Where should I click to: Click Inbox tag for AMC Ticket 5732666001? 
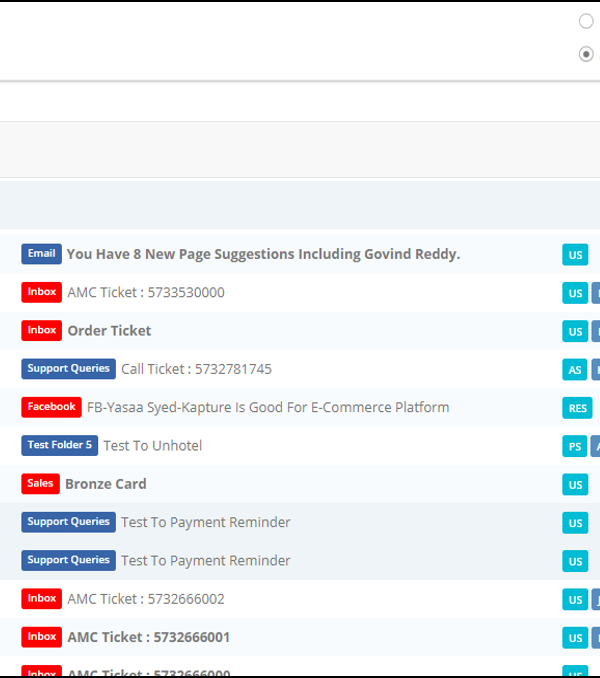click(41, 637)
